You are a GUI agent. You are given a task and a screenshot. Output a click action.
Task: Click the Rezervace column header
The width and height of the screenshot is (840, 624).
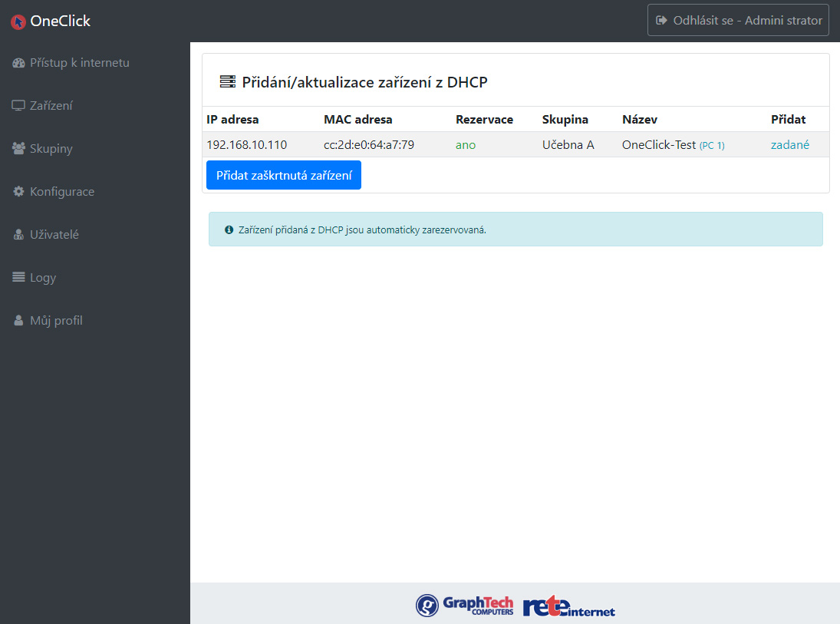coord(484,120)
